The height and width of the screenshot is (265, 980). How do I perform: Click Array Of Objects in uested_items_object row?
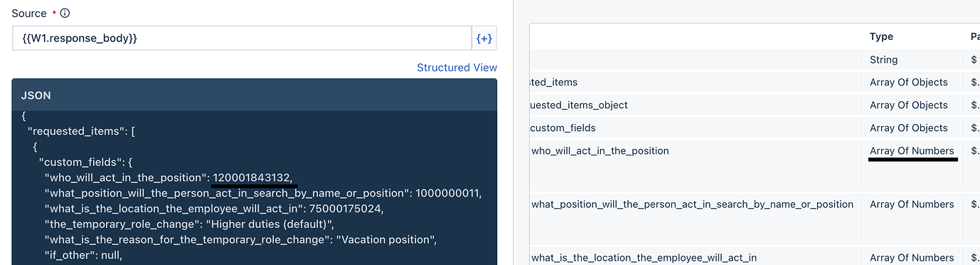click(x=909, y=105)
